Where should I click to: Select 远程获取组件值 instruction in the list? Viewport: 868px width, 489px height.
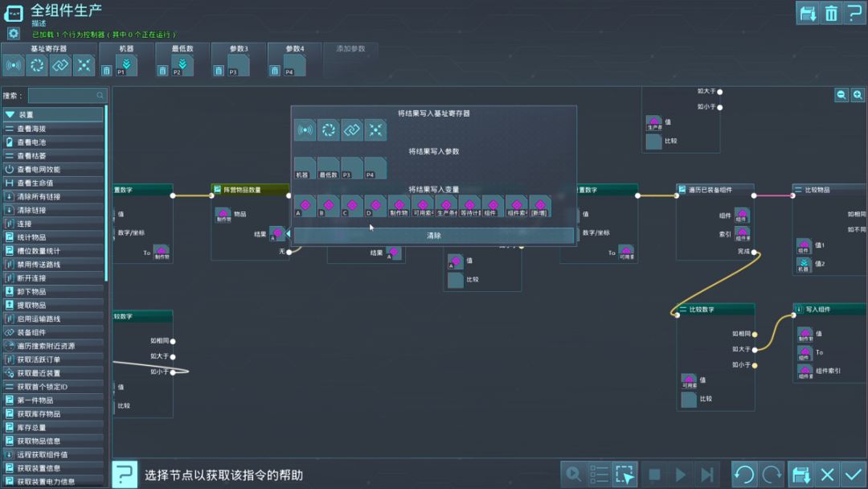click(53, 454)
